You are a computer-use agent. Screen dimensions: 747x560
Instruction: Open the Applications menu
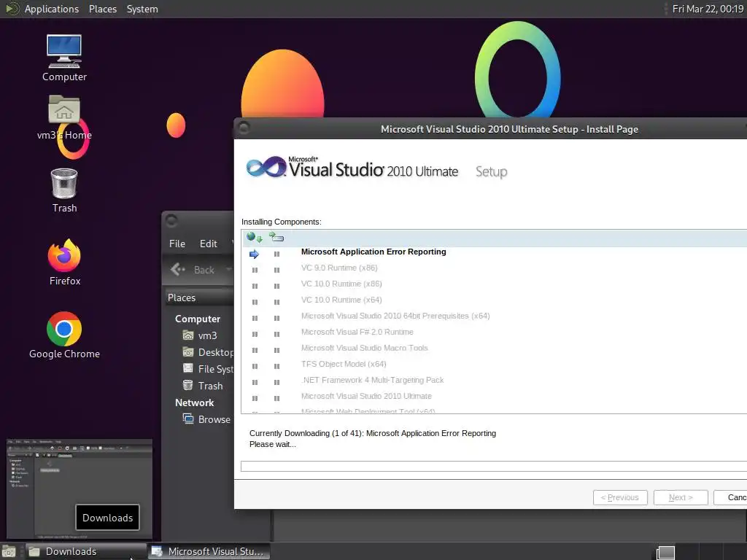click(52, 9)
